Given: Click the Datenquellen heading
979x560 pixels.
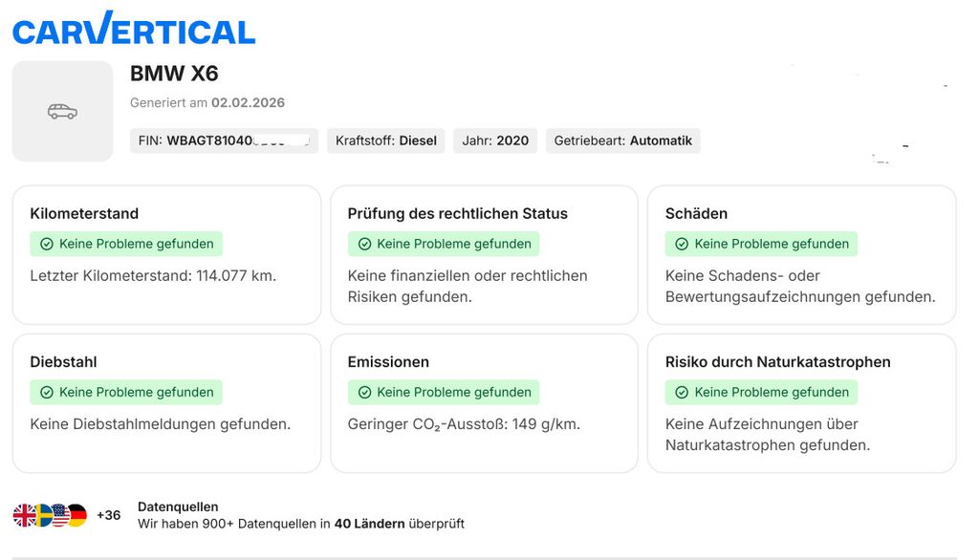Looking at the screenshot, I should (x=178, y=506).
